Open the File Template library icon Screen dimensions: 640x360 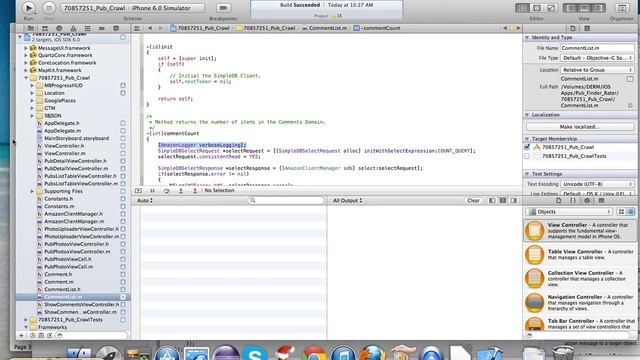pos(558,200)
